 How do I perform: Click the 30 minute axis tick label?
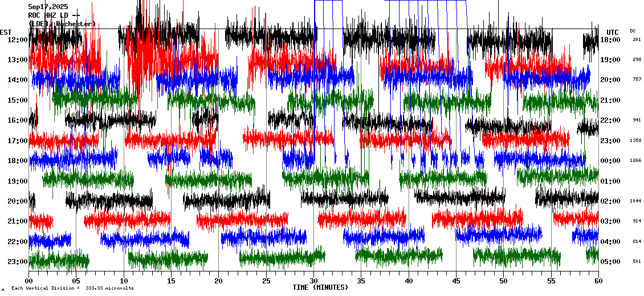coord(313,281)
